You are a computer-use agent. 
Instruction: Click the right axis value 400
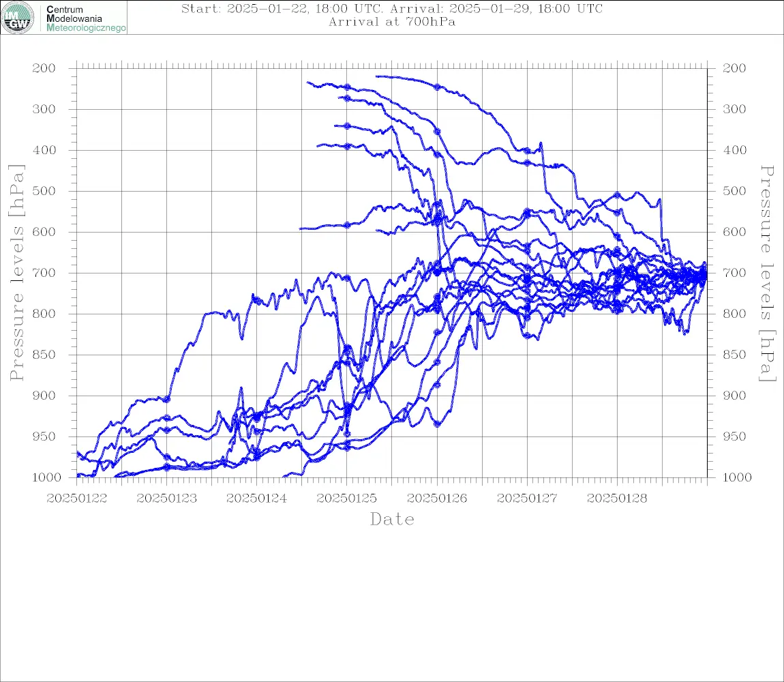pyautogui.click(x=734, y=150)
